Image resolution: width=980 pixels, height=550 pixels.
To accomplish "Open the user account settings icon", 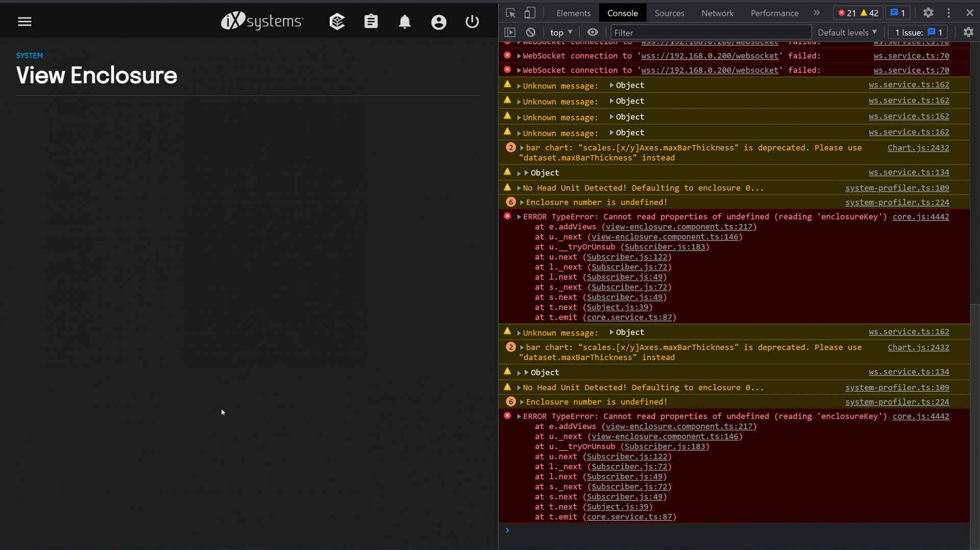I will click(438, 21).
